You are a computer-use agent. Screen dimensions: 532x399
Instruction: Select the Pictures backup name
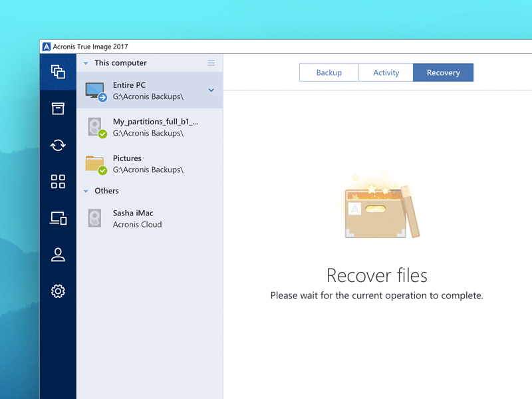pos(127,158)
